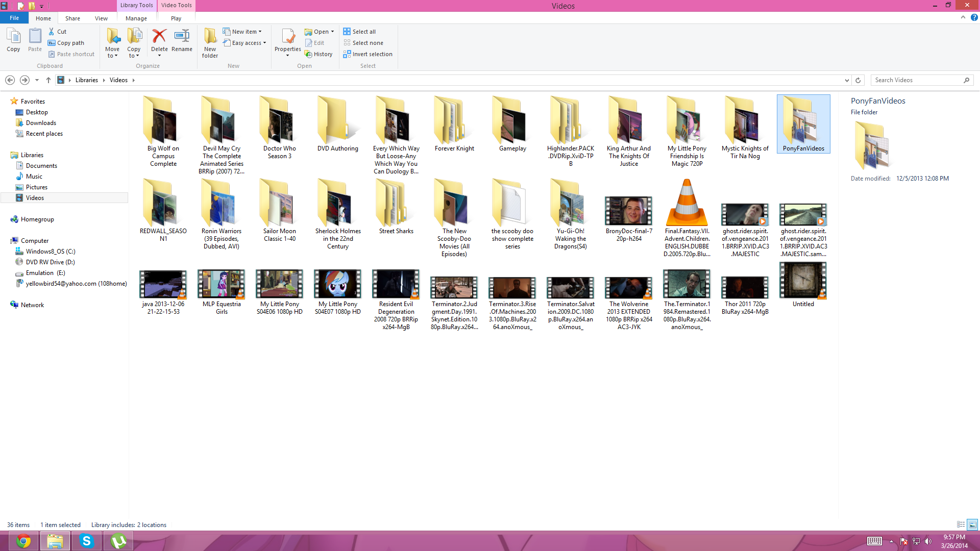Viewport: 980px width, 551px height.
Task: Minimize the ribbon with chevron
Action: click(963, 17)
